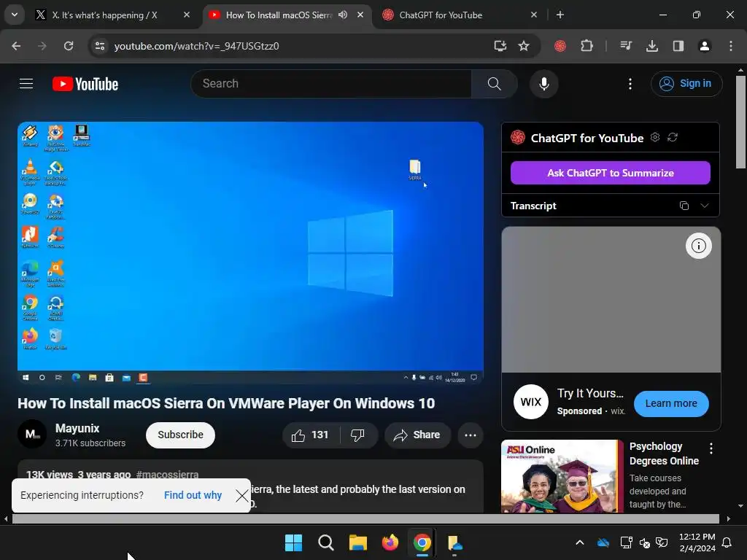The image size is (747, 560).
Task: Copy the transcript with the copy icon
Action: tap(684, 206)
